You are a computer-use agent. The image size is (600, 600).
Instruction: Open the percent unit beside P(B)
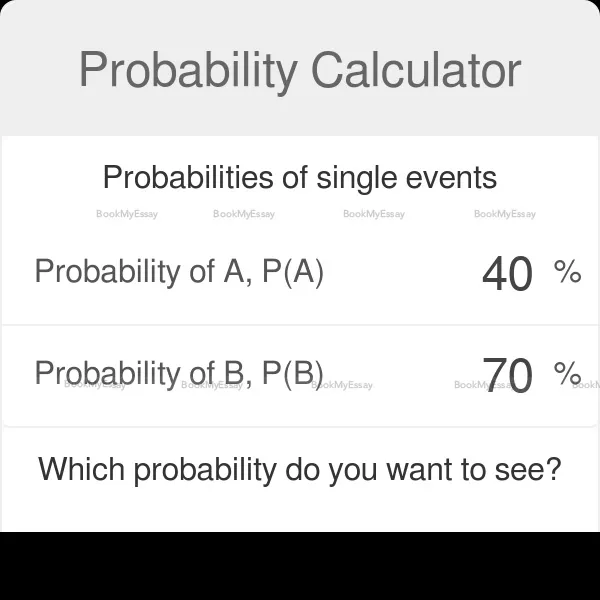tap(567, 373)
